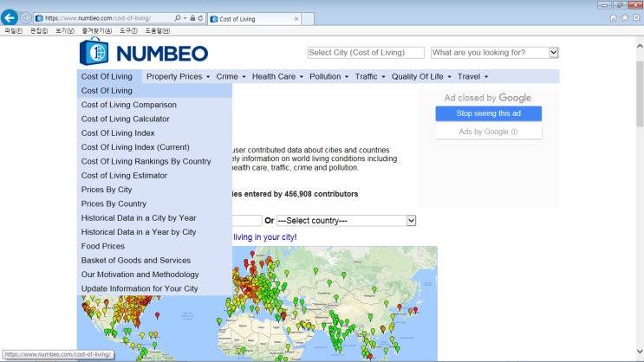Click the Select City search field

point(366,53)
